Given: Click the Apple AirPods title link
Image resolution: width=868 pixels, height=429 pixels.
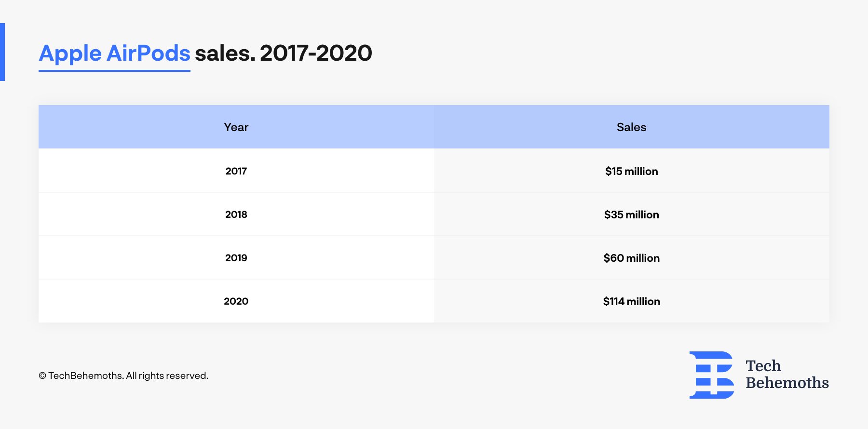Looking at the screenshot, I should [x=114, y=54].
